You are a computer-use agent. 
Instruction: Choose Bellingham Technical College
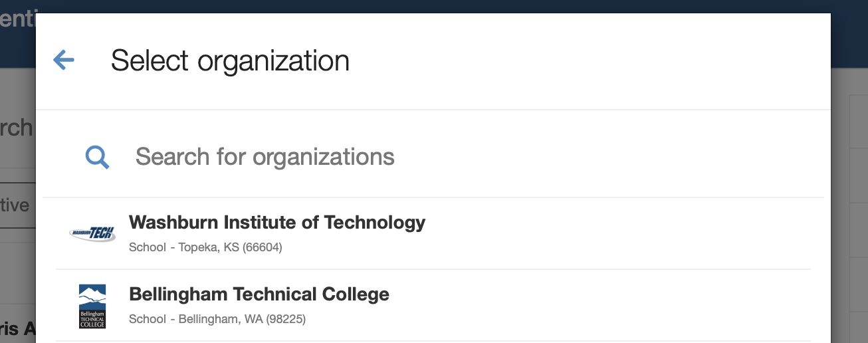point(259,294)
